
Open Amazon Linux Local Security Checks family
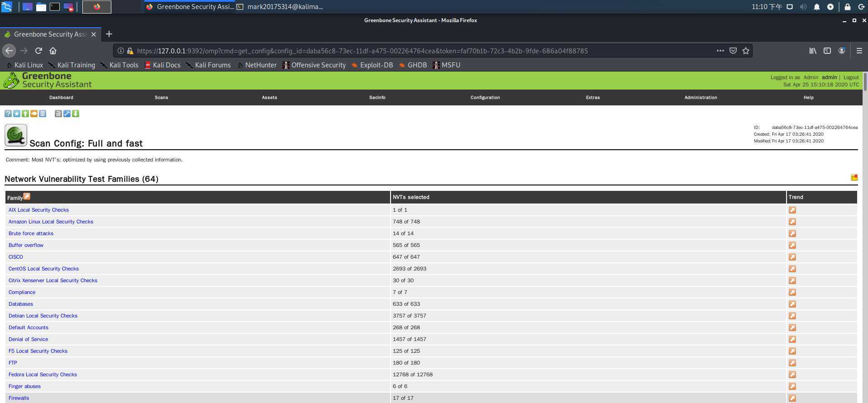click(51, 222)
